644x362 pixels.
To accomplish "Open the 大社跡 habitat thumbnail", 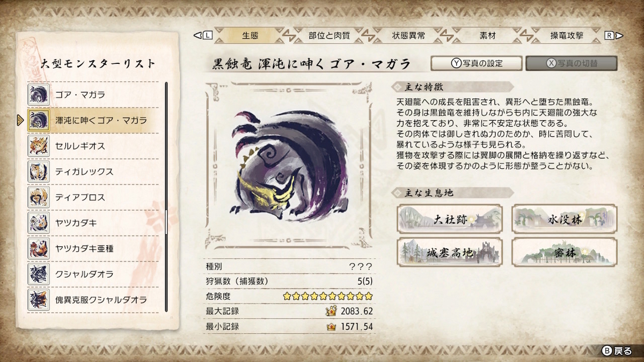I will click(x=450, y=219).
